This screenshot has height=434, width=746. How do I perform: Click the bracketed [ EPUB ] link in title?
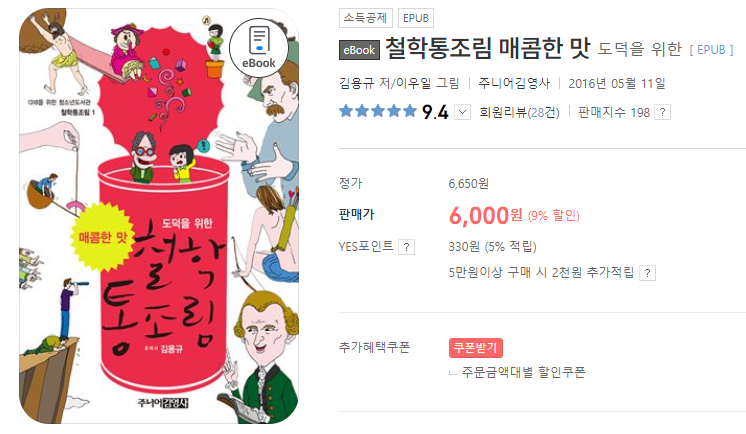click(x=712, y=50)
